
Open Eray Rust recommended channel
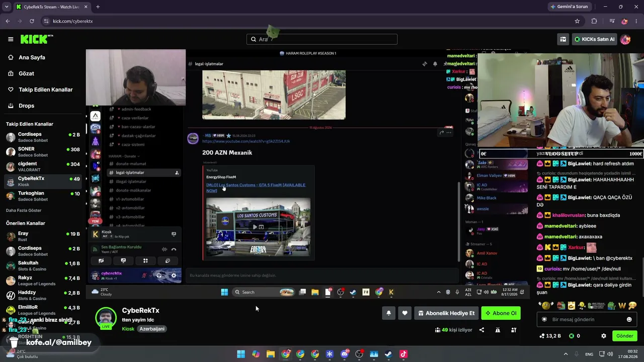click(x=43, y=236)
